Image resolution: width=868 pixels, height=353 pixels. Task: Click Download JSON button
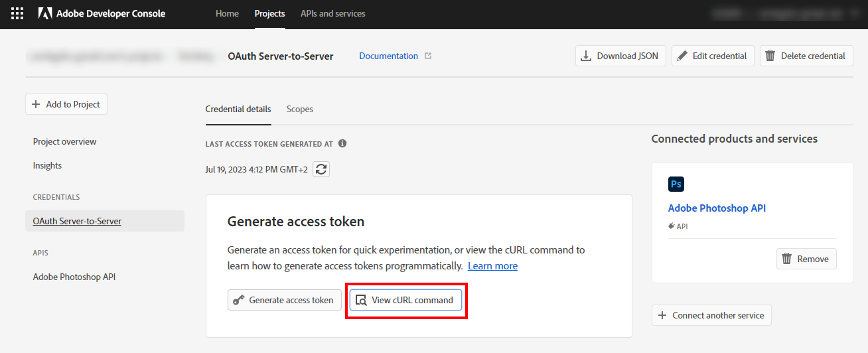pyautogui.click(x=620, y=56)
